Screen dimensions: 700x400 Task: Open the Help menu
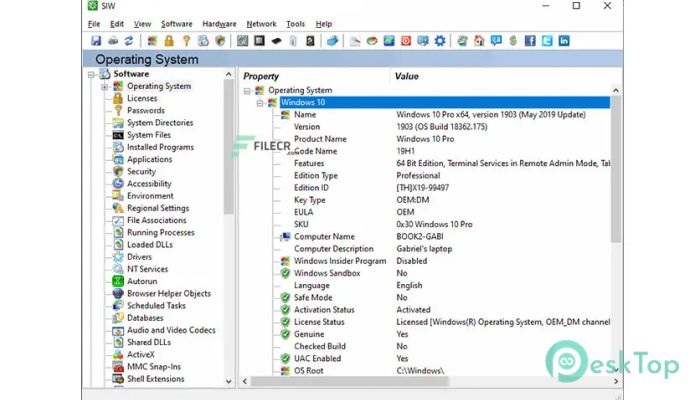click(x=324, y=24)
